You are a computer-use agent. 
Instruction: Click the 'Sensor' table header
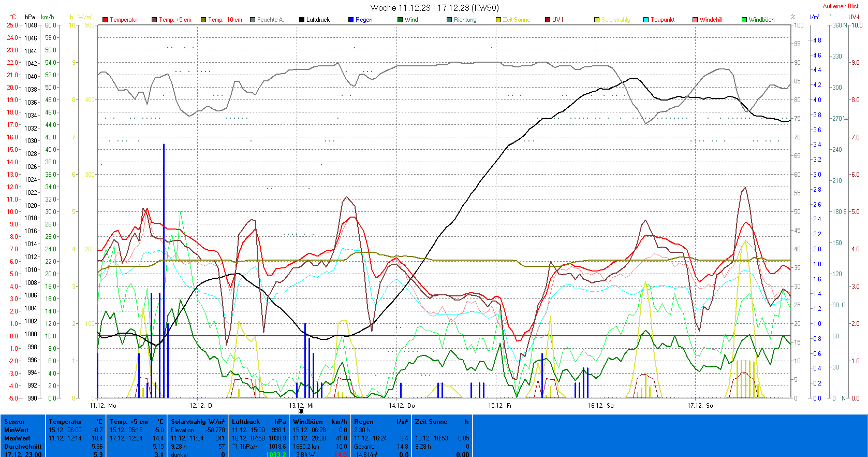14,422
